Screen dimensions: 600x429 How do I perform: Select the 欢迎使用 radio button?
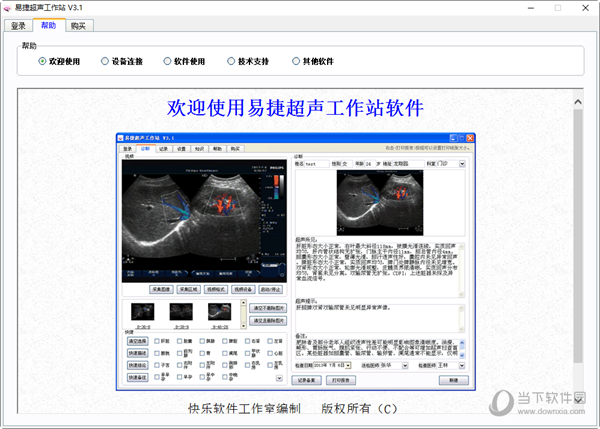(x=59, y=61)
